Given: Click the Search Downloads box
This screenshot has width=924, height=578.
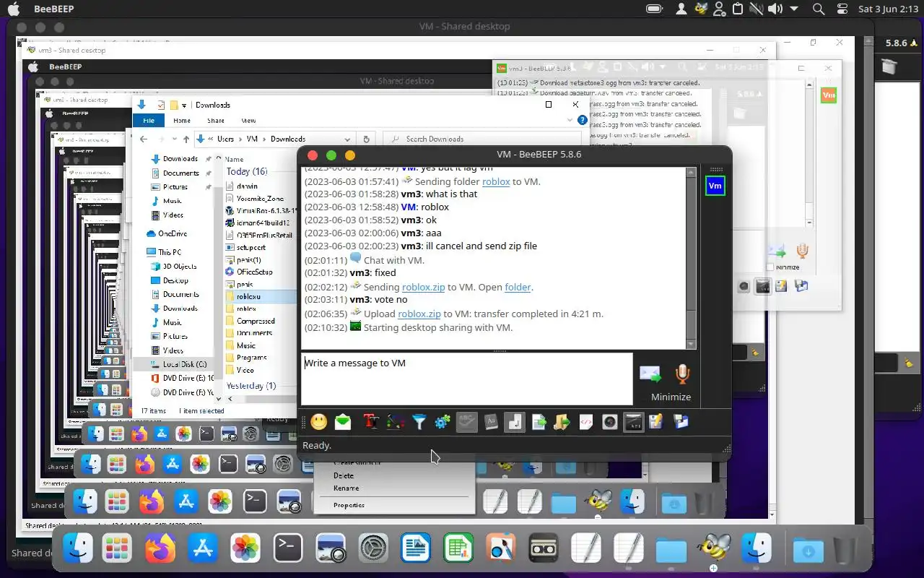Looking at the screenshot, I should click(x=482, y=139).
